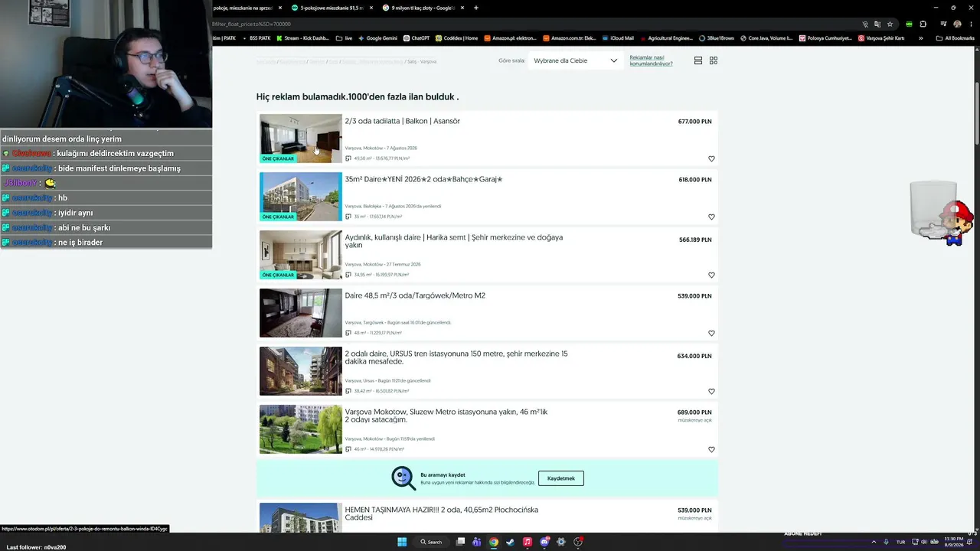The image size is (980, 551).
Task: Open the '3Blue1Brown' bookmark
Action: point(717,38)
